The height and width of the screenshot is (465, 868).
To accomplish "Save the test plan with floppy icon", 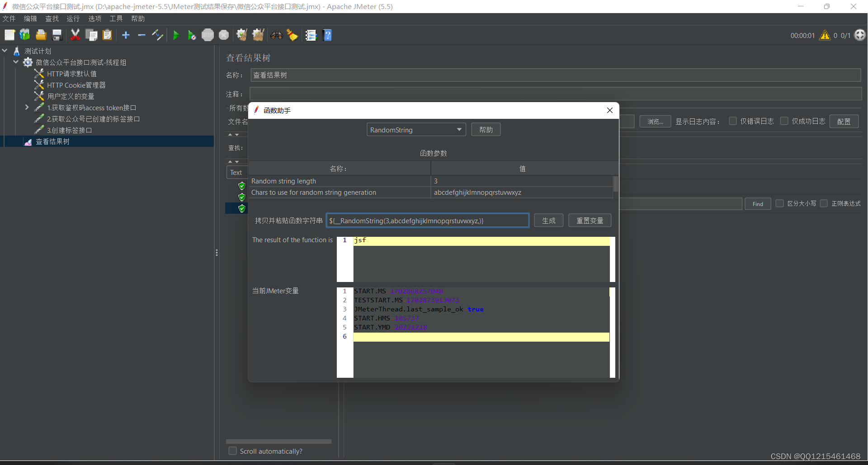I will [x=57, y=35].
